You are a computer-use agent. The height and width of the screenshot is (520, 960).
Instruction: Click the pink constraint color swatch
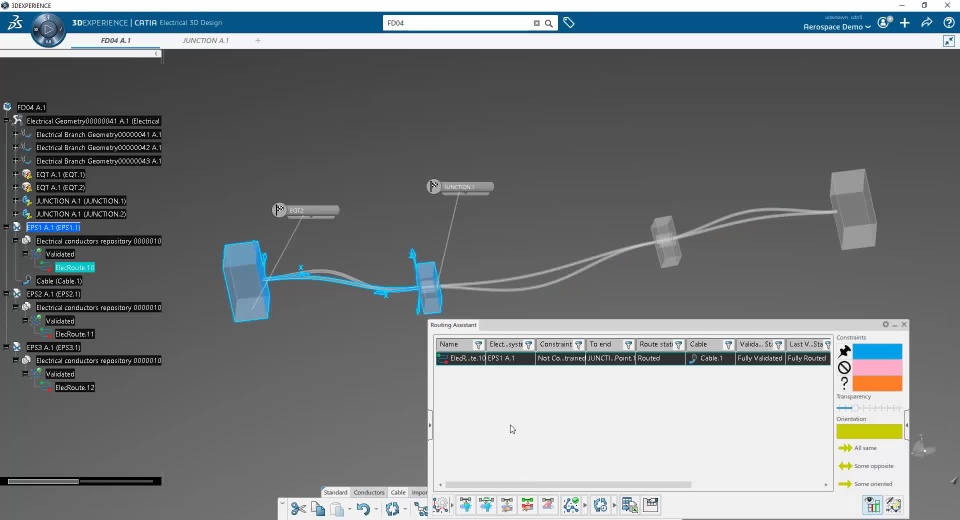877,367
